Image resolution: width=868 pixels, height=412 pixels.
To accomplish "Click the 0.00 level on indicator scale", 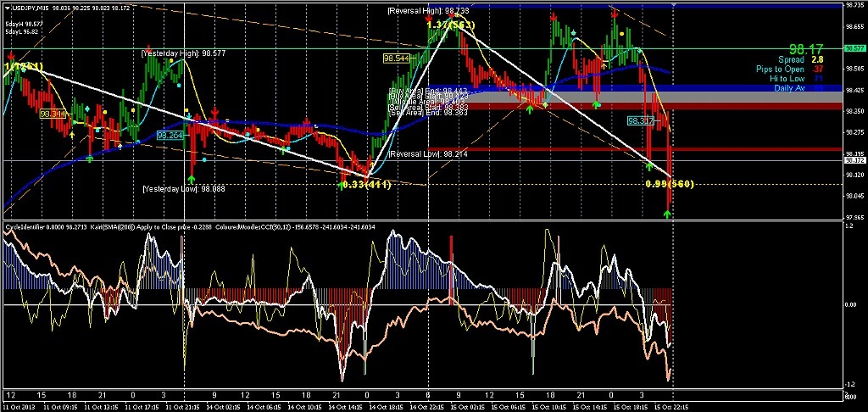I will click(849, 304).
